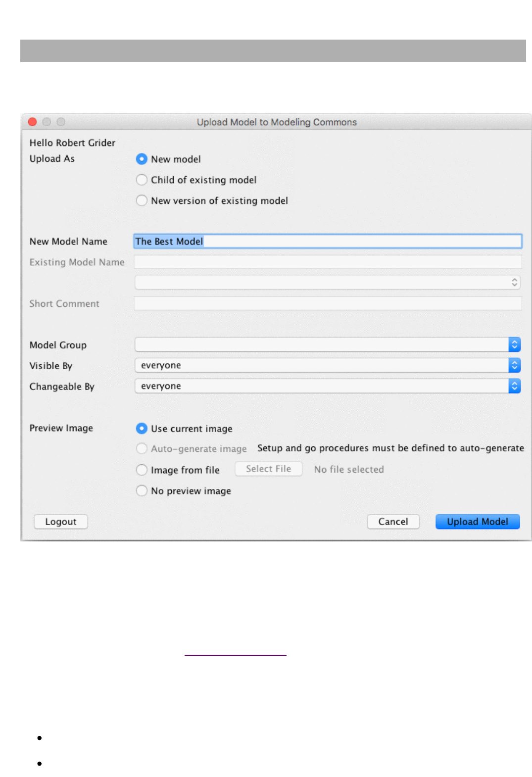The width and height of the screenshot is (532, 777).
Task: Click the Short Comment input field
Action: (328, 303)
